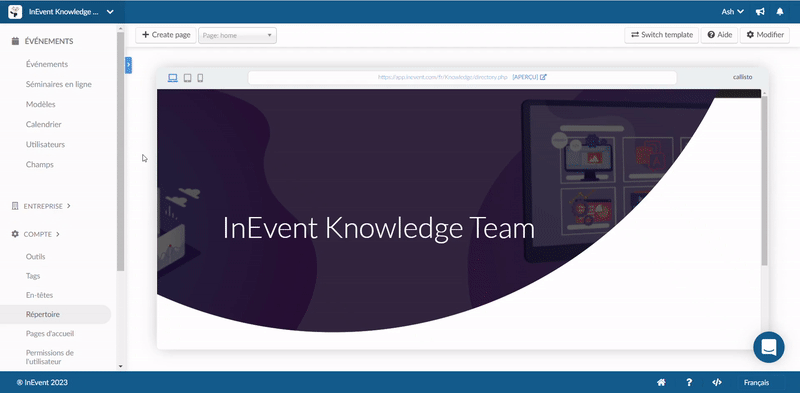Open En-têtes settings
Image resolution: width=800 pixels, height=393 pixels.
click(39, 295)
